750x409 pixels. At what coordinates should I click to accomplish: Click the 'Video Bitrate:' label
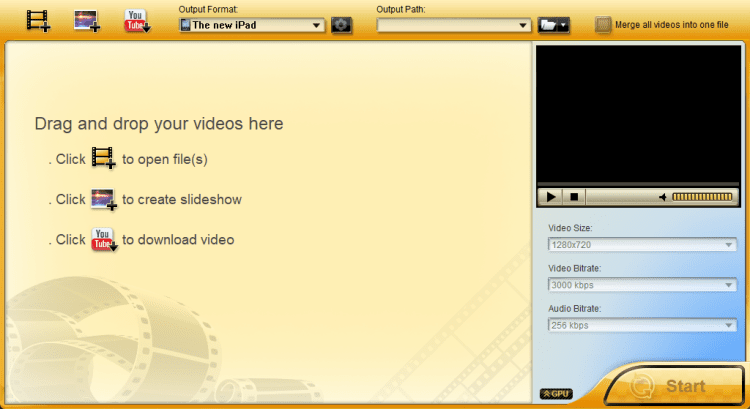coord(574,268)
